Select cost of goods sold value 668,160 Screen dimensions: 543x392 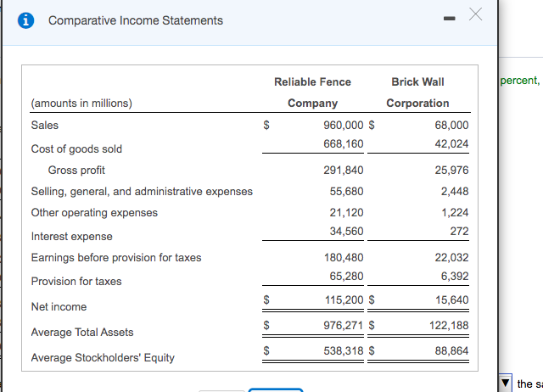[343, 143]
